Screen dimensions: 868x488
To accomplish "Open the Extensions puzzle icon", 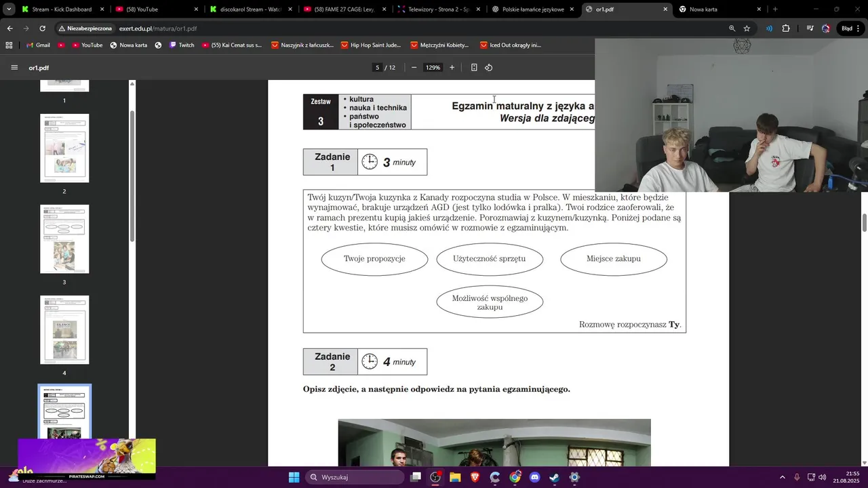I will click(786, 28).
